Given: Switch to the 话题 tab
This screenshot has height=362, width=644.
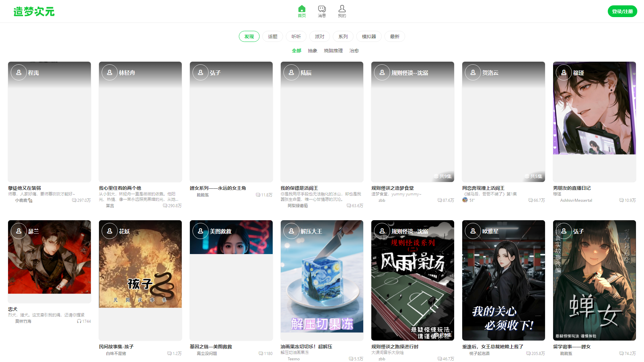Looking at the screenshot, I should pos(272,37).
